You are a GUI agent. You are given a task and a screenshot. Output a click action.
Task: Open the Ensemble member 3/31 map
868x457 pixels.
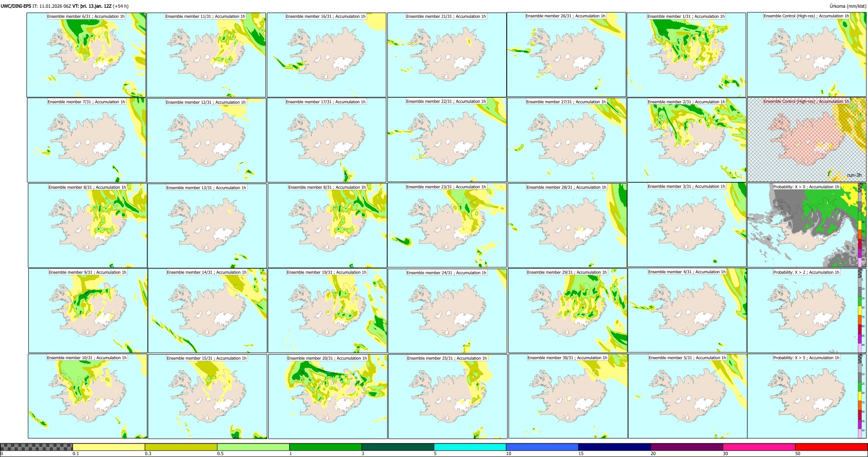(x=687, y=225)
